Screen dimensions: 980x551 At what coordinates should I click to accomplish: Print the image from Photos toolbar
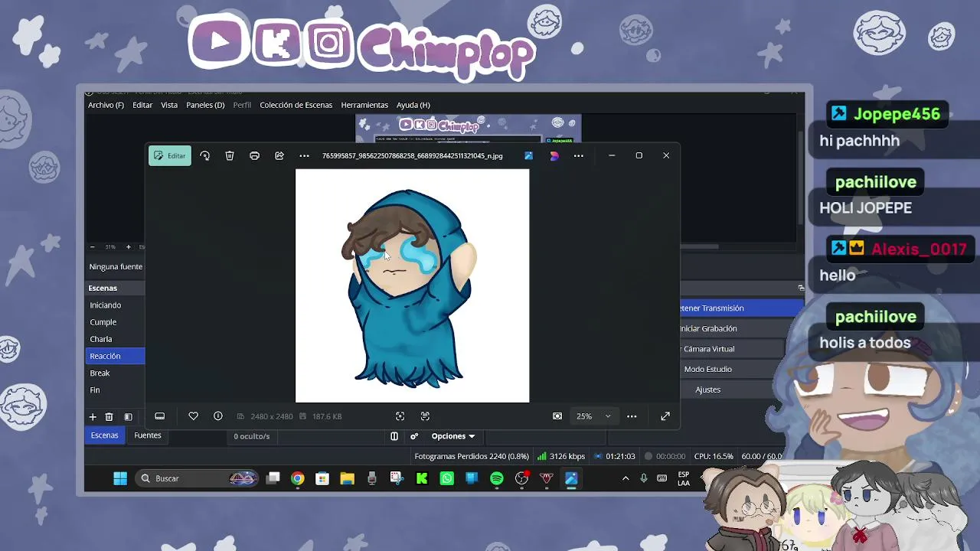coord(254,155)
